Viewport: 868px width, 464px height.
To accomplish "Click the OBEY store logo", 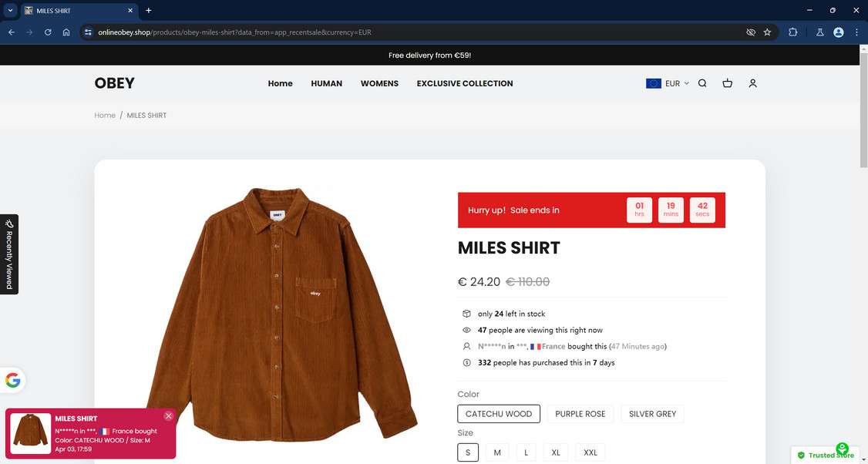I will [x=115, y=83].
